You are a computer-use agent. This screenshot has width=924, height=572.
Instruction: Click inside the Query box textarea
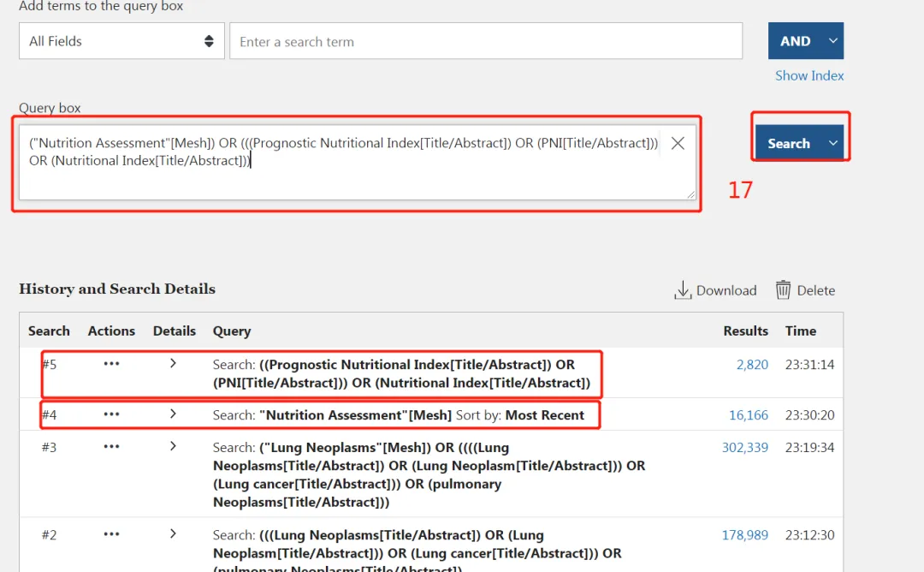(357, 162)
